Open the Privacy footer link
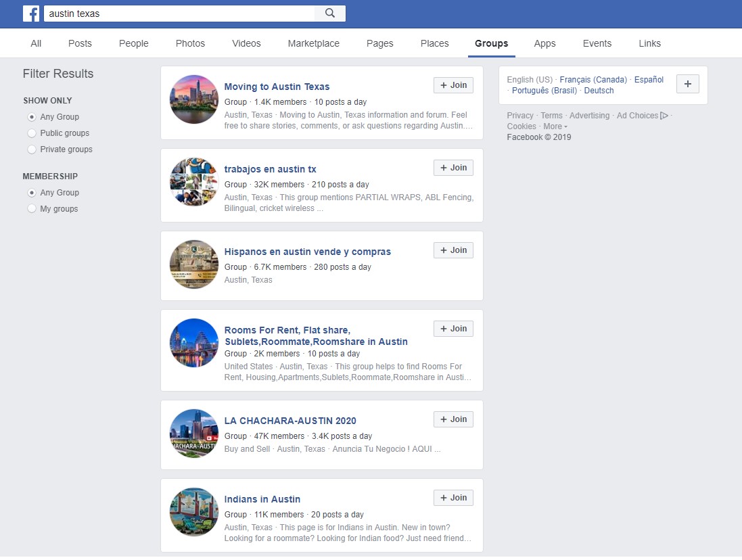 (x=520, y=116)
